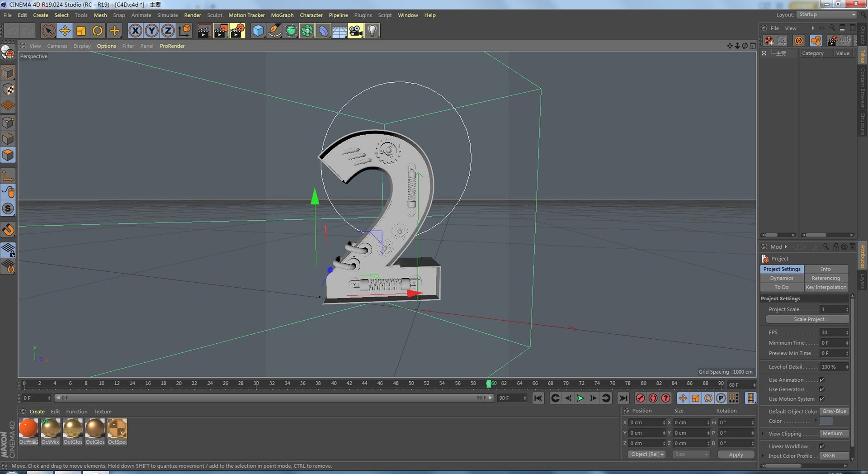Toggle Use Generators checkbox

tap(822, 389)
